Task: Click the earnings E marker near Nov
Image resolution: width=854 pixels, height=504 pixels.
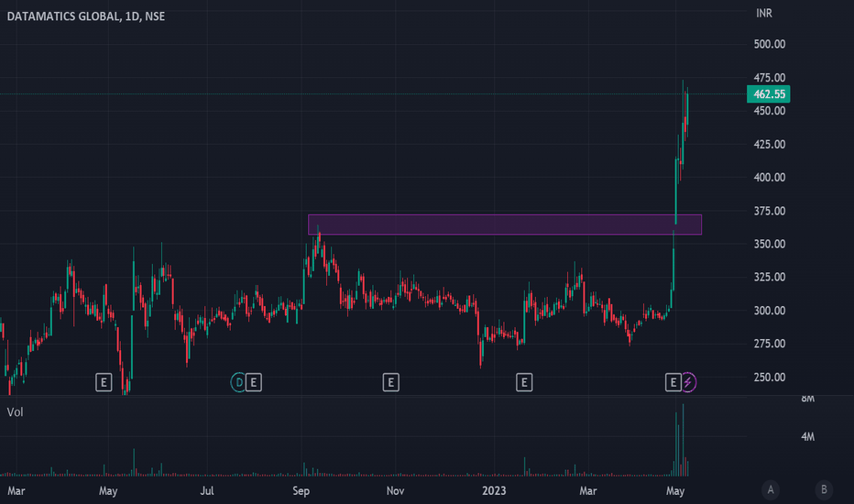Action: pyautogui.click(x=390, y=382)
